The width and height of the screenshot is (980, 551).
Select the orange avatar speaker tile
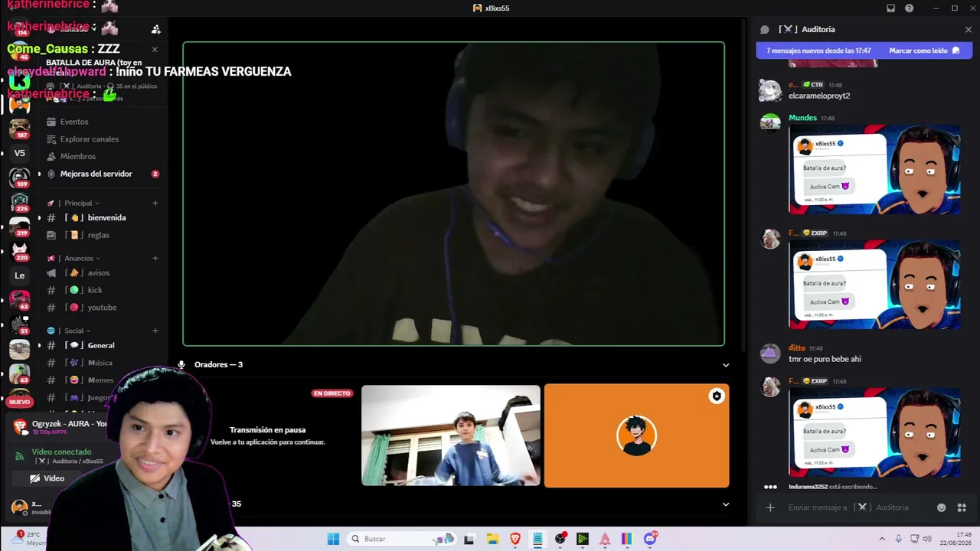point(636,435)
